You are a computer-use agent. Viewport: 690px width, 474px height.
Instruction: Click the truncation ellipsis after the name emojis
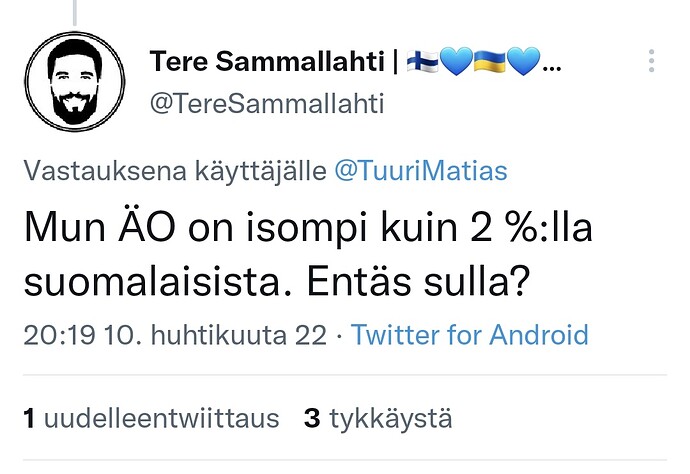click(x=552, y=68)
